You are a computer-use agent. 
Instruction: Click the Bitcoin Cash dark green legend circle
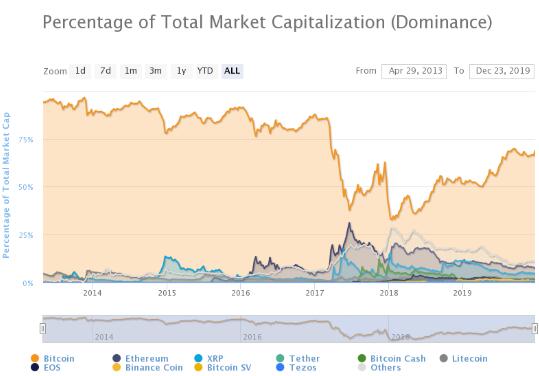pyautogui.click(x=362, y=358)
